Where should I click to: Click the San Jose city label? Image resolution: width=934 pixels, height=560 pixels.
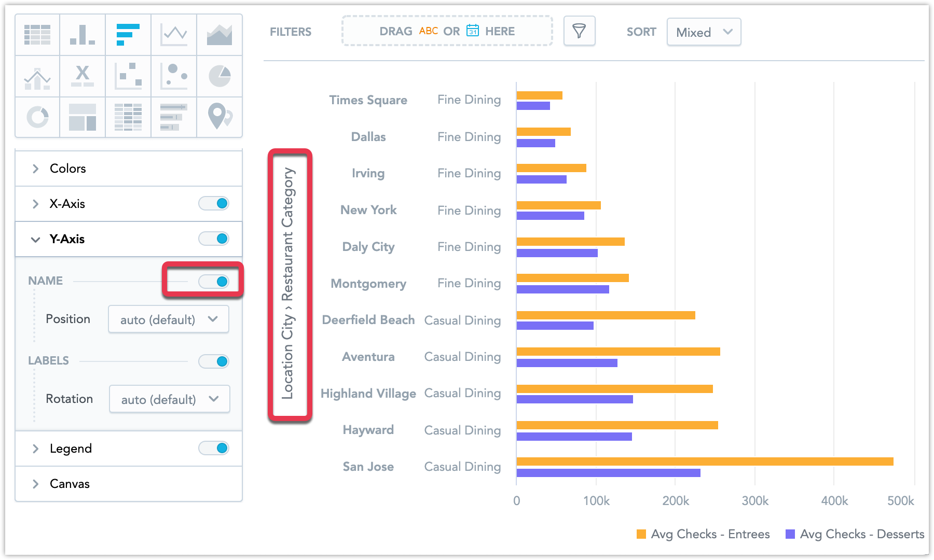click(368, 467)
